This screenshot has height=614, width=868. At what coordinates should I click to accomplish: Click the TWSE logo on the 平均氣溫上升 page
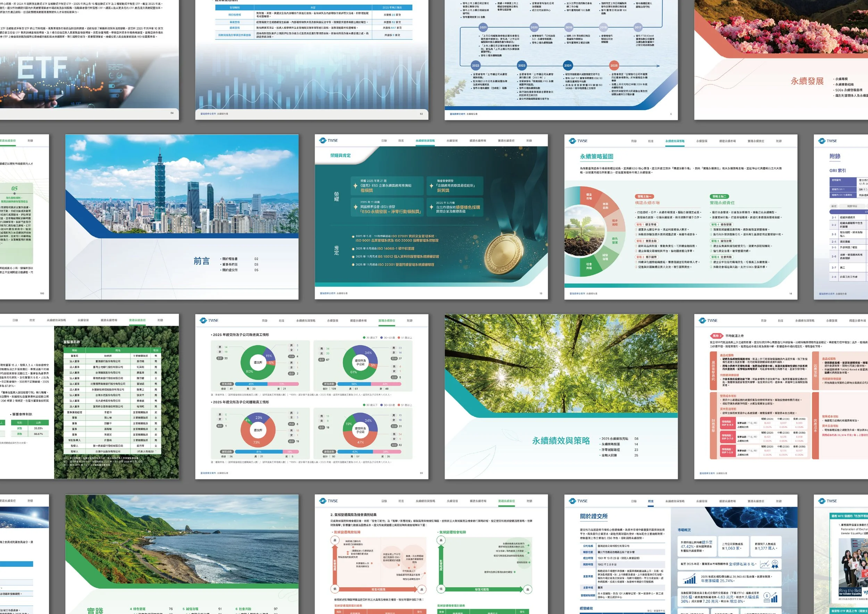click(708, 320)
